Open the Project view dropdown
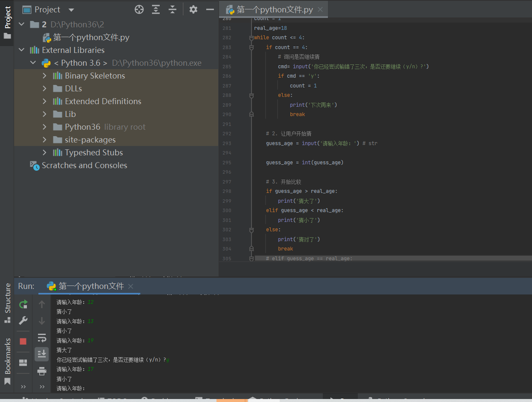 (71, 10)
